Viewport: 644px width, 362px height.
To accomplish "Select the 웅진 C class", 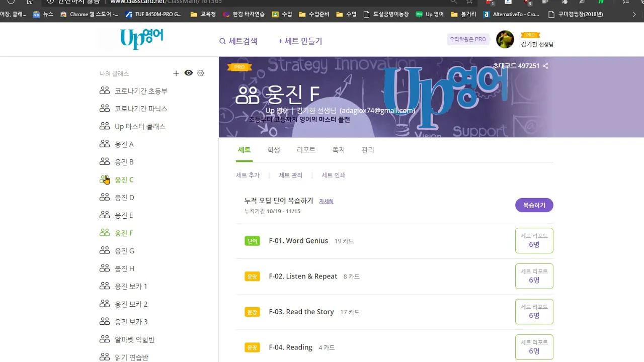I will coord(117,180).
